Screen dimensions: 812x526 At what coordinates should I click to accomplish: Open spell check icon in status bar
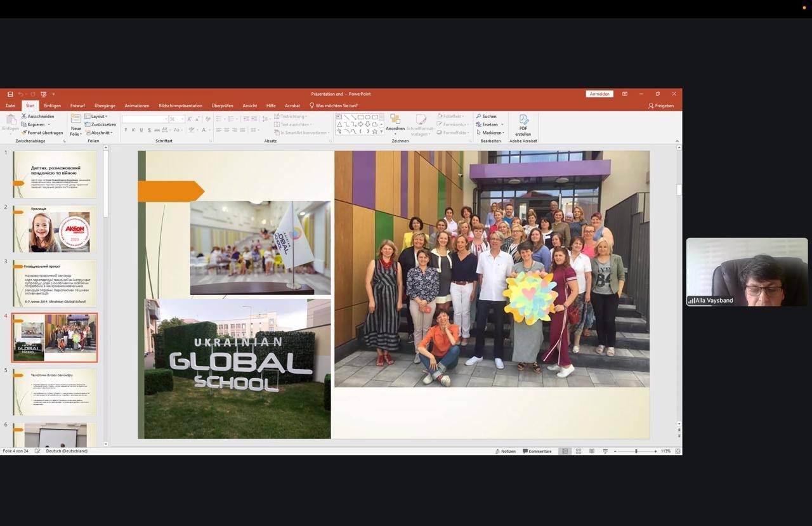37,451
